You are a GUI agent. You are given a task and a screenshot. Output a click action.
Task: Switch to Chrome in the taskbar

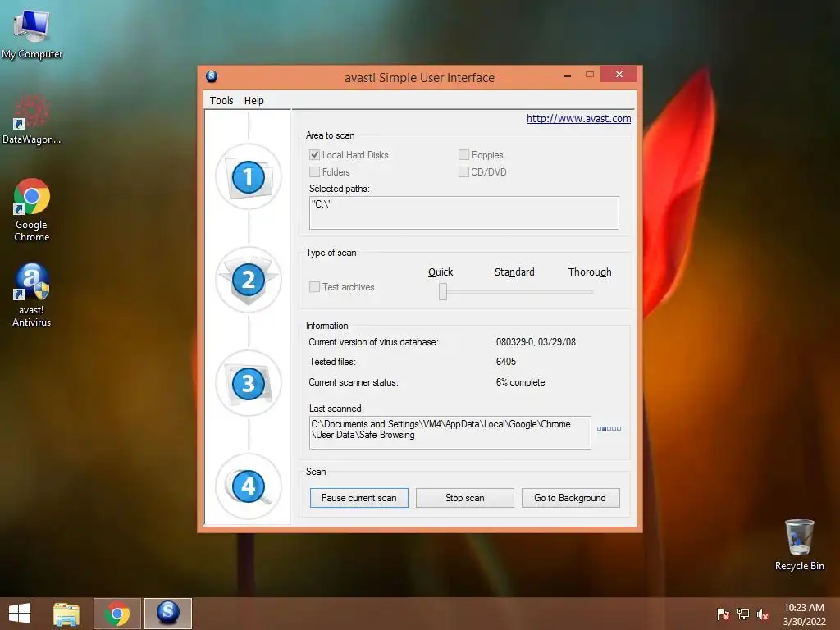pos(117,614)
